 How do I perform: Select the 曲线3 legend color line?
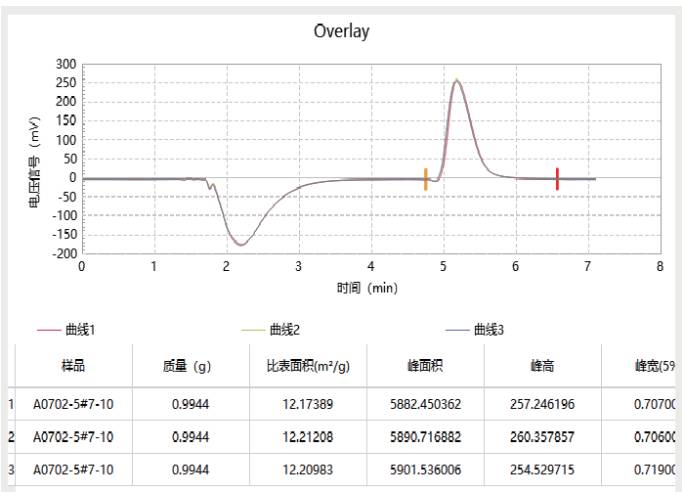457,330
